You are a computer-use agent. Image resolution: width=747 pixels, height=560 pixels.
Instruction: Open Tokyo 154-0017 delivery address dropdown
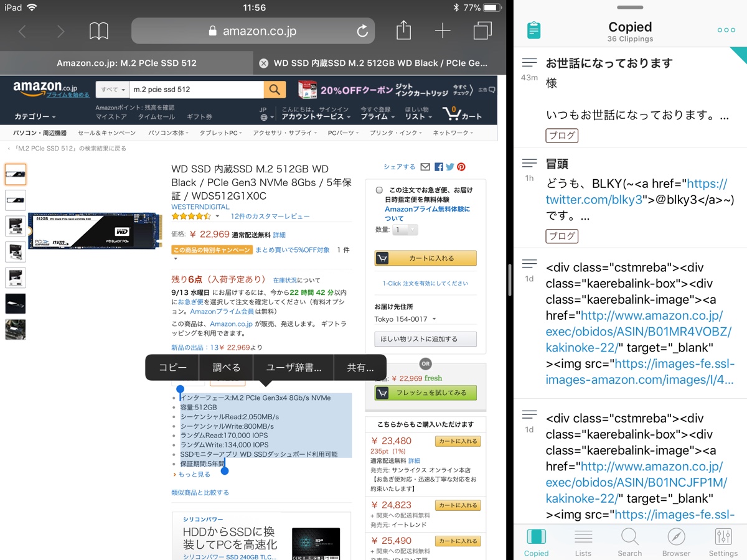click(405, 319)
